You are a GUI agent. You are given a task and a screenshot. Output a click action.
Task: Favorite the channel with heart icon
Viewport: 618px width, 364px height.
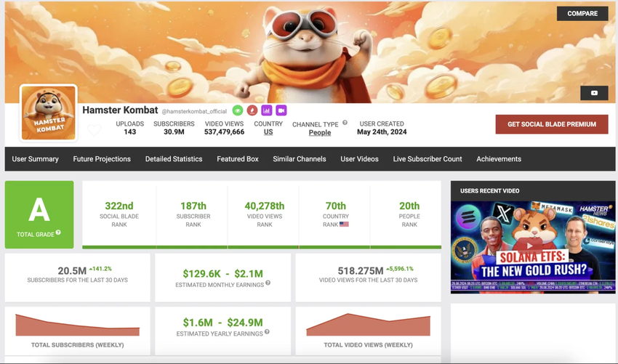(x=95, y=130)
